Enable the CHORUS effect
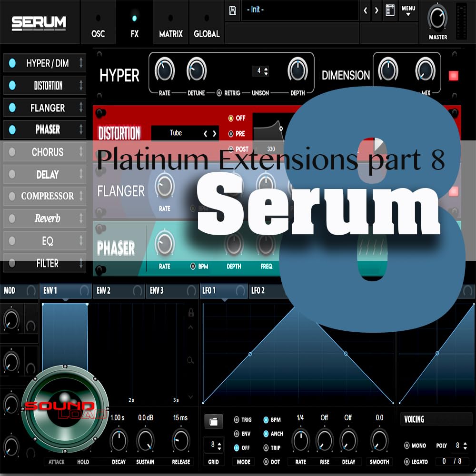Screen dimensions: 476x476 [x=12, y=152]
